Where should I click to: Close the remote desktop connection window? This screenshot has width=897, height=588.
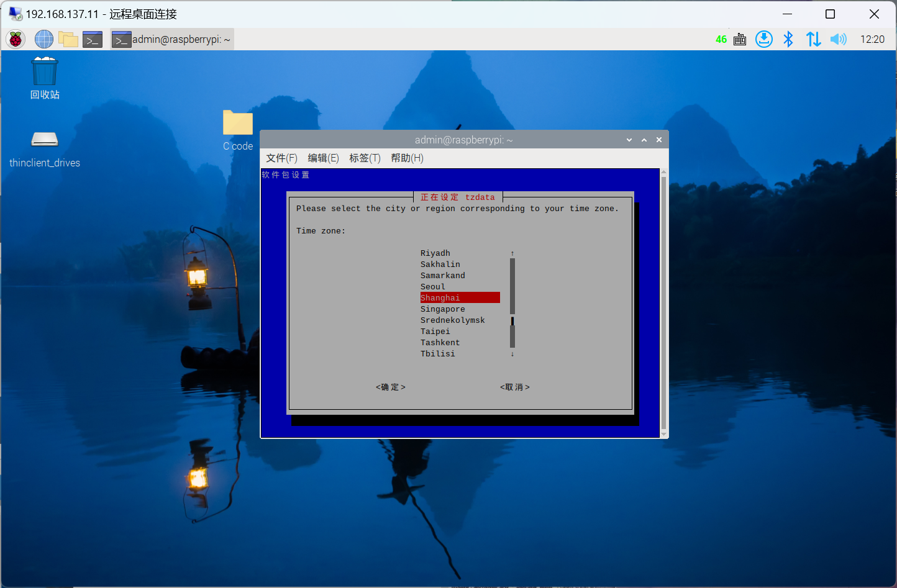tap(874, 14)
